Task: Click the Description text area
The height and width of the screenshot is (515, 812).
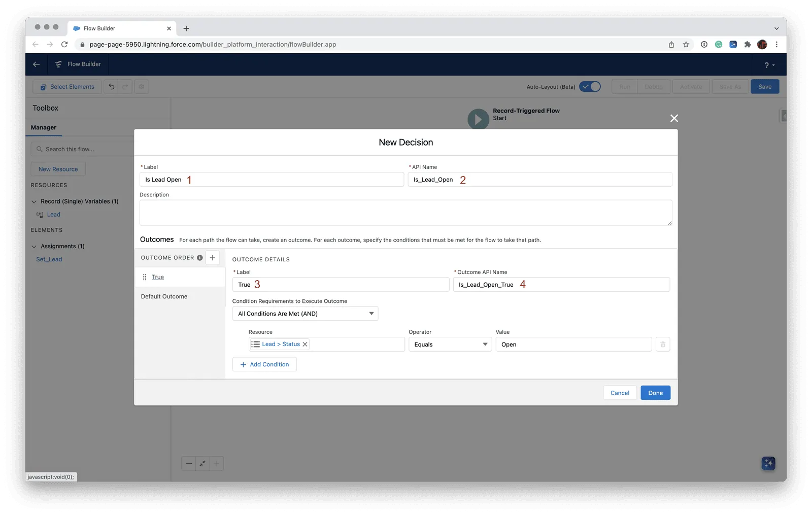Action: click(x=406, y=213)
